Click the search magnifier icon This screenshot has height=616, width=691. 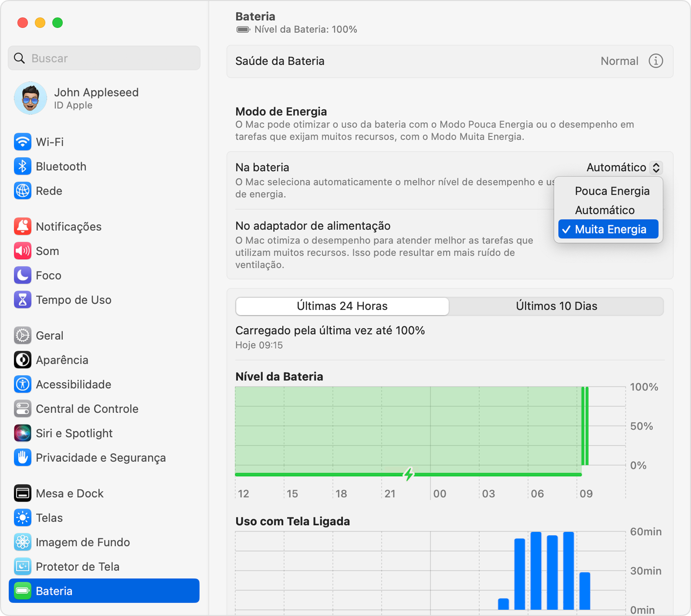click(x=19, y=58)
